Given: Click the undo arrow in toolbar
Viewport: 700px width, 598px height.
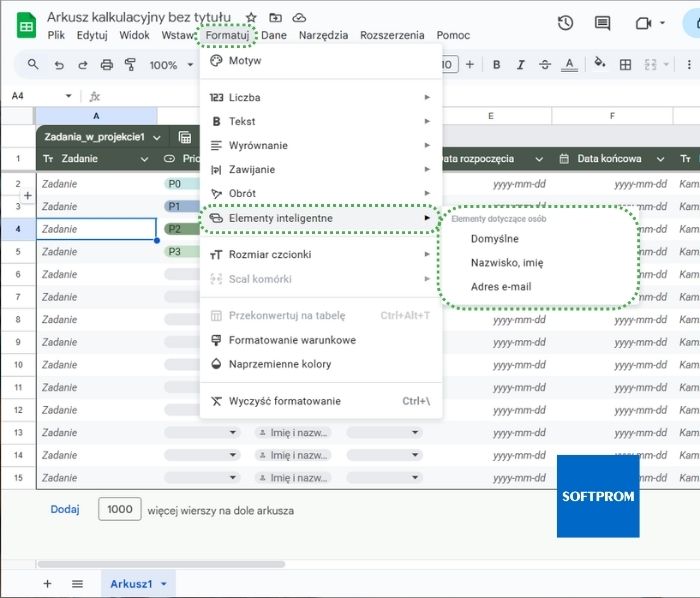Looking at the screenshot, I should point(59,65).
